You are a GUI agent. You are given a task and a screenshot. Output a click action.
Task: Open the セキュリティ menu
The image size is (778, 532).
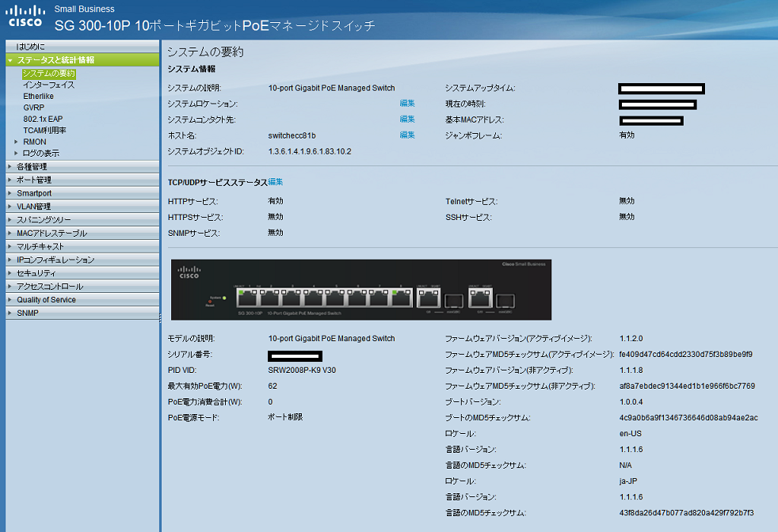pyautogui.click(x=82, y=273)
